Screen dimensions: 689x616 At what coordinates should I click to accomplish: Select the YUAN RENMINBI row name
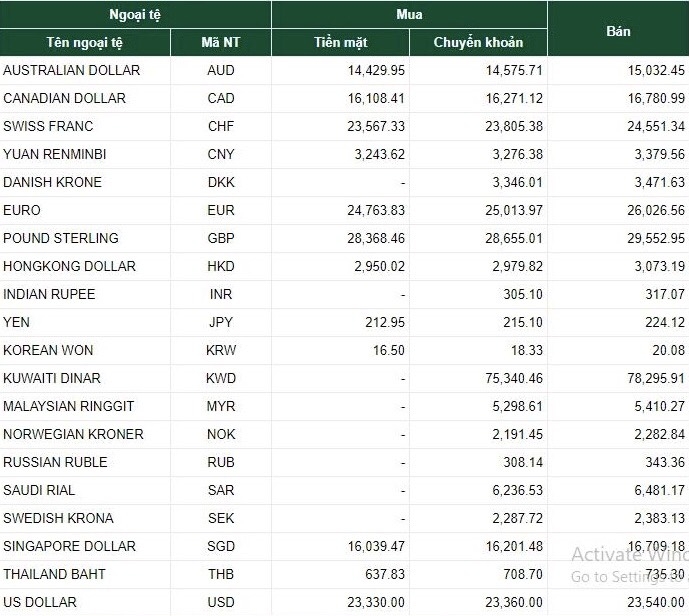click(55, 155)
